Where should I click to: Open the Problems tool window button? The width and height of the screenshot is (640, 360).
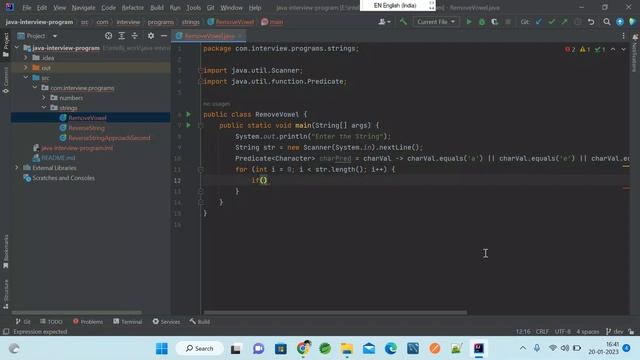pos(88,322)
